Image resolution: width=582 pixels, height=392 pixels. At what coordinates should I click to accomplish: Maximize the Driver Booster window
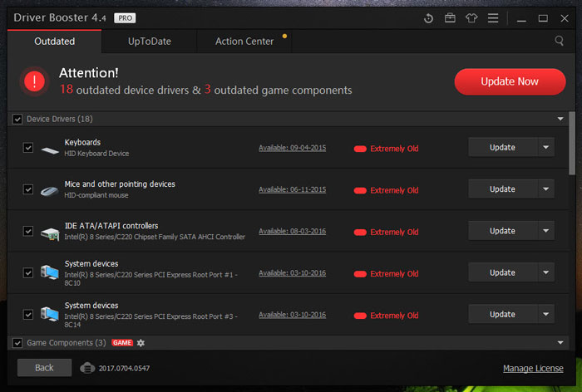(543, 18)
